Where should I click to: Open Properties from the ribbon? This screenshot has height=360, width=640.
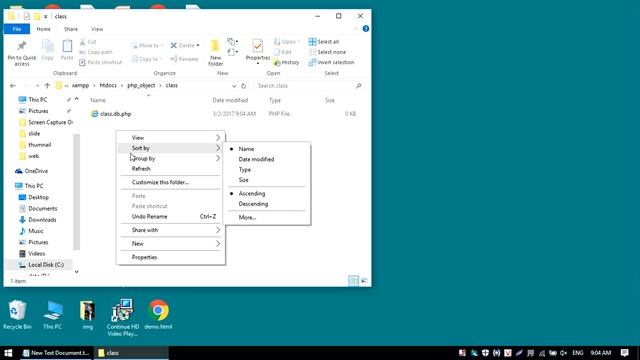[258, 51]
